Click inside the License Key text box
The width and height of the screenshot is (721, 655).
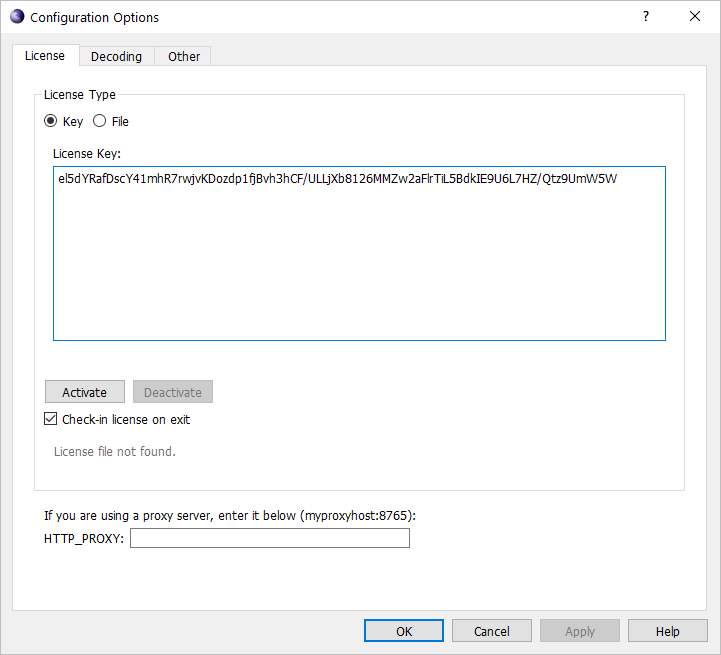pyautogui.click(x=359, y=260)
